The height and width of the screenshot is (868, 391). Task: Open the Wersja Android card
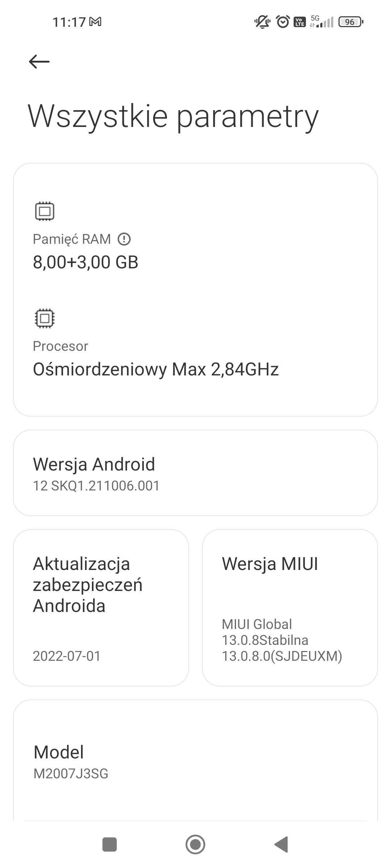[195, 473]
